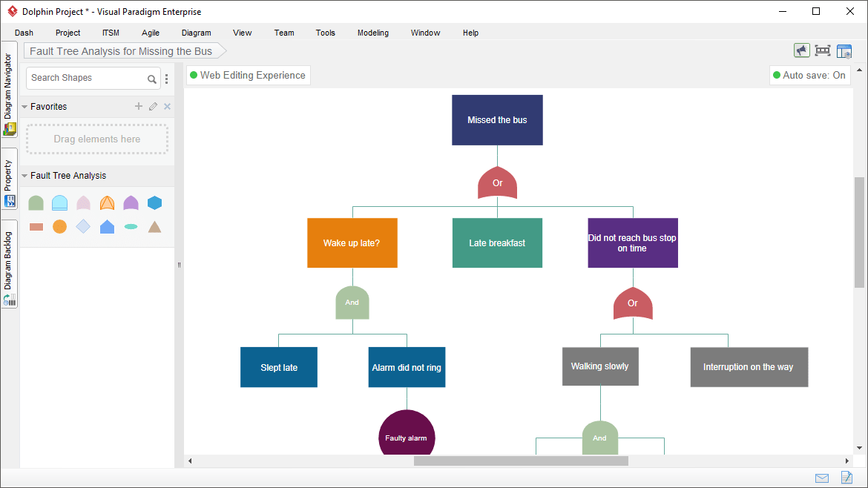The width and height of the screenshot is (868, 488).
Task: Edit the Favorites section with pencil icon
Action: coord(153,106)
